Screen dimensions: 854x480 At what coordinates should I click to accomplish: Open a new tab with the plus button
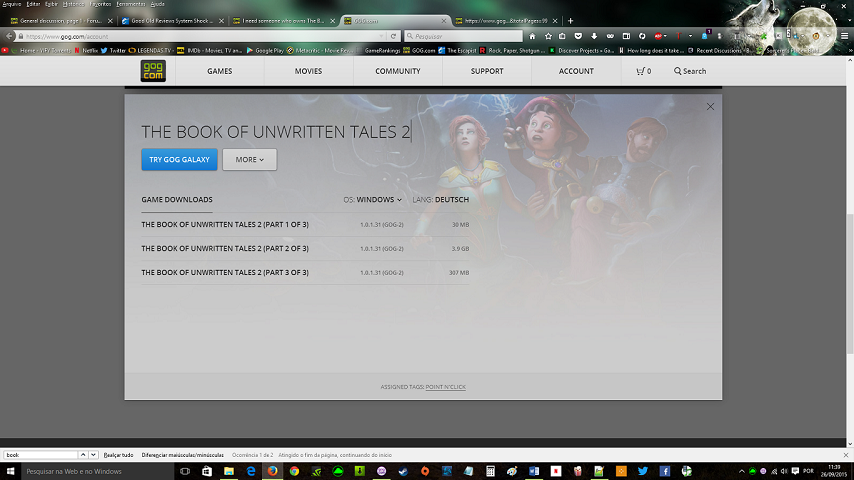(570, 21)
